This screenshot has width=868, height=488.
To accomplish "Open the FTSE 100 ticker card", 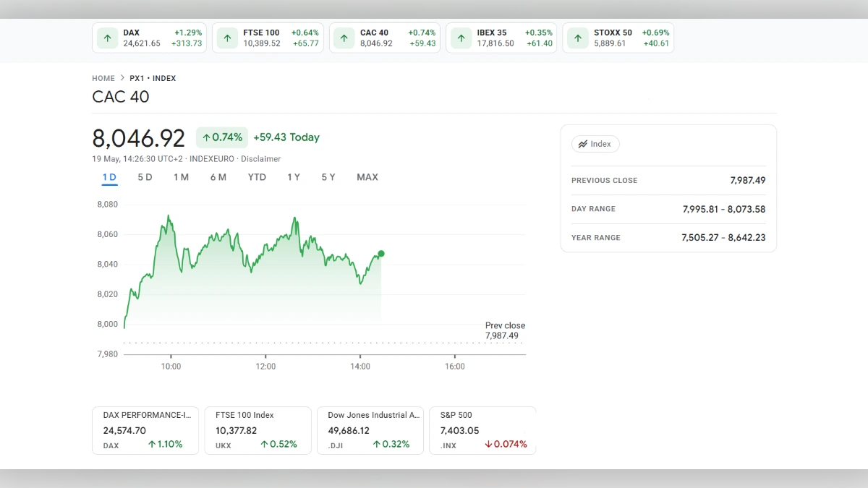I will [x=268, y=38].
